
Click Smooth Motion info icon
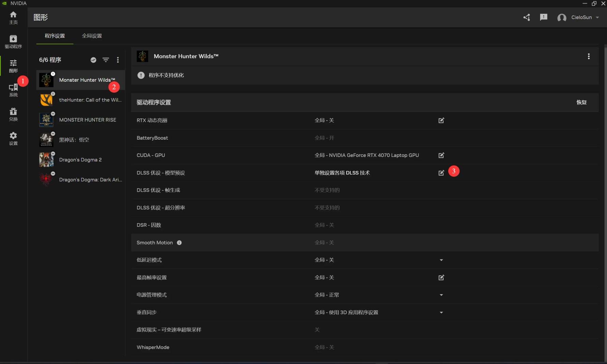179,243
